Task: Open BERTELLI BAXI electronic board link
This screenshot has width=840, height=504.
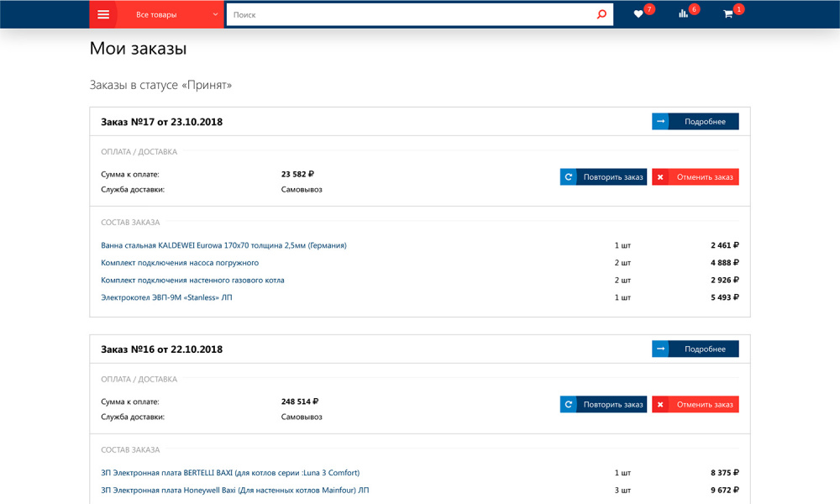Action: pyautogui.click(x=230, y=473)
